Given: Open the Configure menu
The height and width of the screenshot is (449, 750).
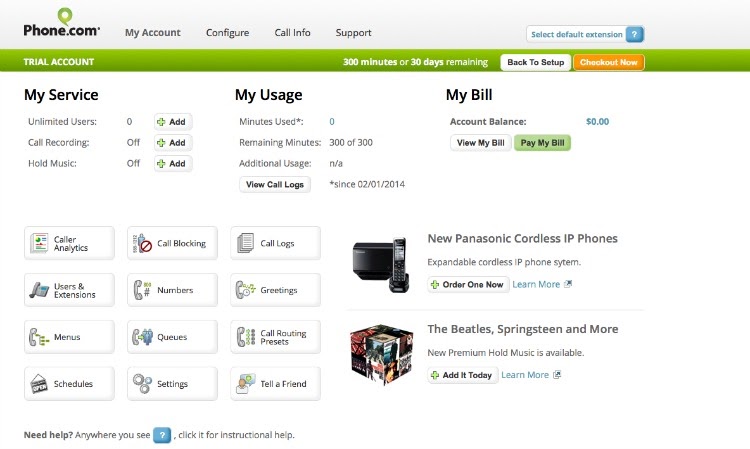Looking at the screenshot, I should click(227, 33).
